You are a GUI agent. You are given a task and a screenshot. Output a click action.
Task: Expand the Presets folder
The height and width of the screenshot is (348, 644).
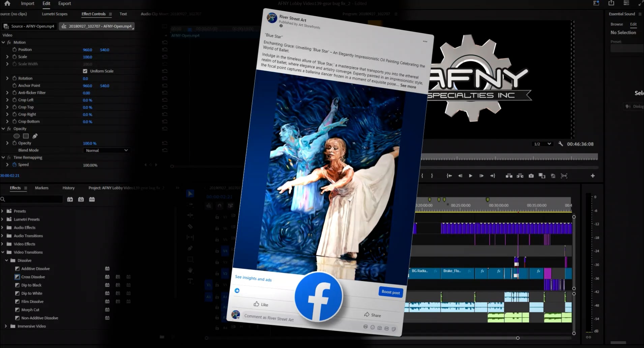click(2, 211)
